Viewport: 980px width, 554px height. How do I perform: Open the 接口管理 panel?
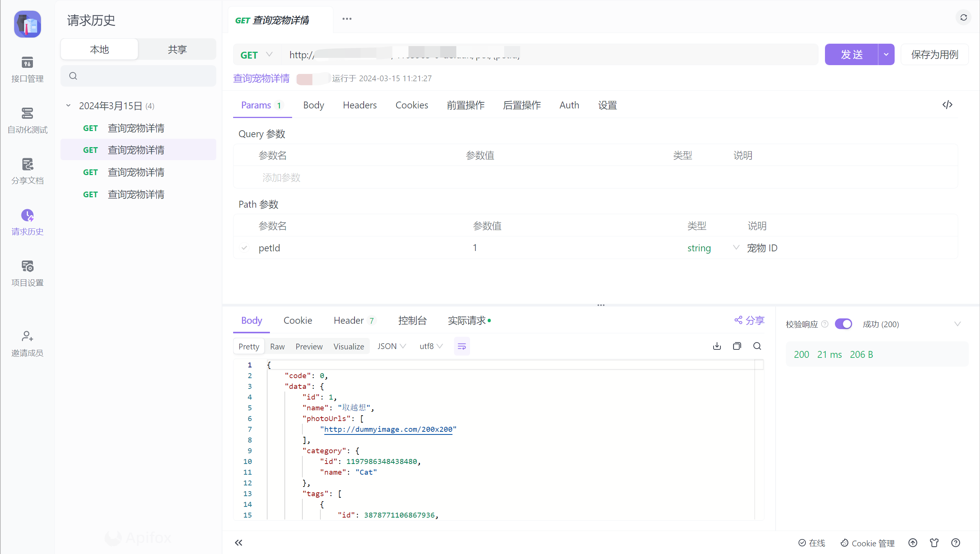coord(27,70)
